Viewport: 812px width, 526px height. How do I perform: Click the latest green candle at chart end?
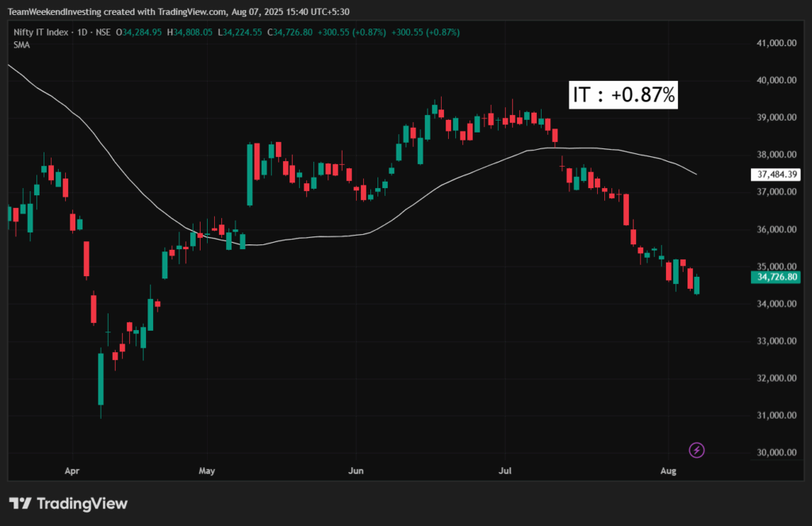point(697,285)
